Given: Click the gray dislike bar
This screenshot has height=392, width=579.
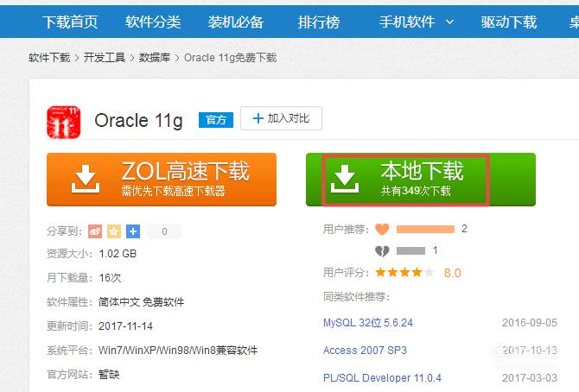Looking at the screenshot, I should (x=410, y=251).
